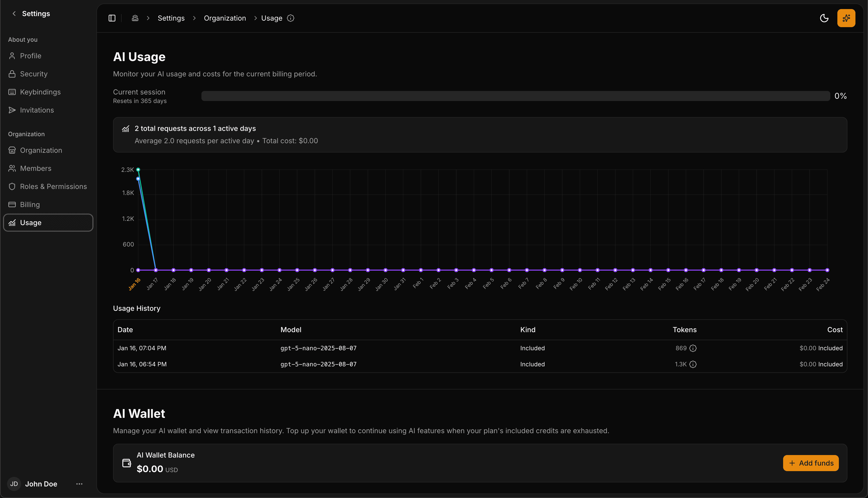Select Usage in the Organization sidebar
This screenshot has height=498, width=868.
pos(30,222)
